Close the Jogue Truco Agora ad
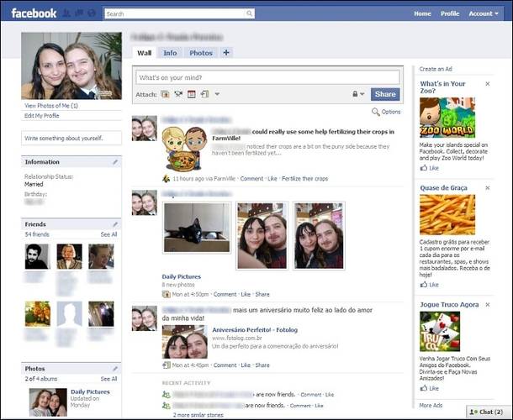Image resolution: width=513 pixels, height=420 pixels. pos(488,305)
